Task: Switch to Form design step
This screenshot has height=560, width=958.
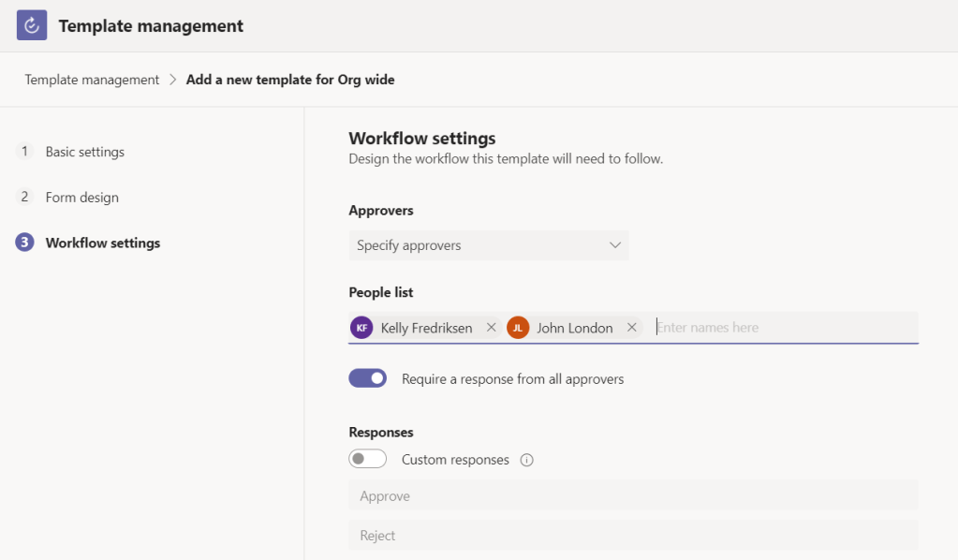Action: point(81,198)
